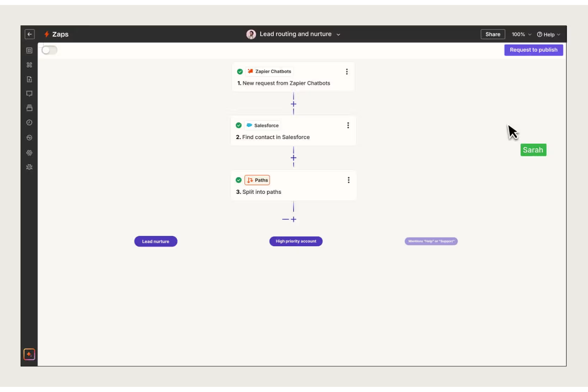Check status using the monitoring icon

click(x=29, y=138)
